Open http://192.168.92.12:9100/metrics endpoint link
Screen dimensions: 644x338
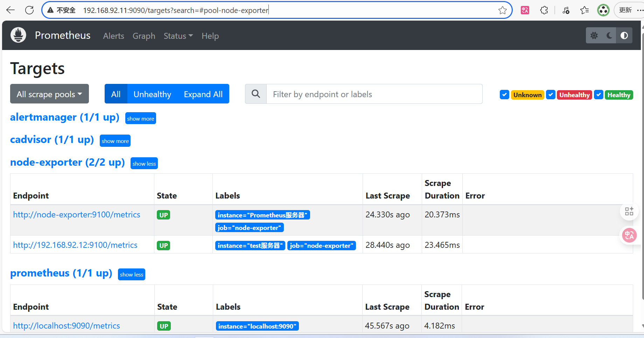[x=75, y=245]
